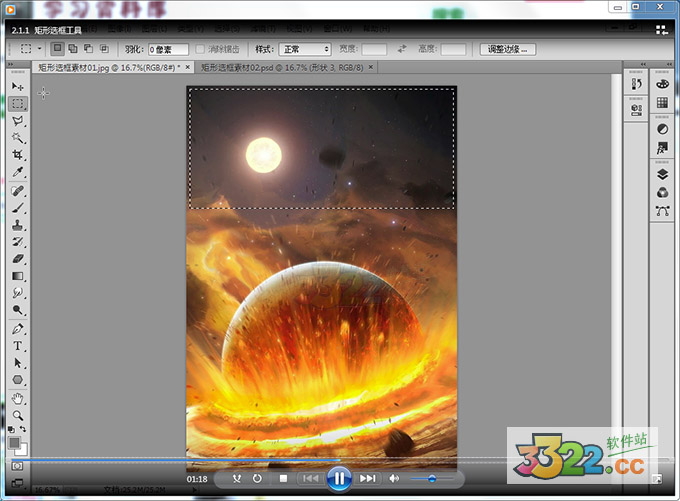The width and height of the screenshot is (680, 501).
Task: Enable Subtract from selection mode
Action: [x=88, y=48]
